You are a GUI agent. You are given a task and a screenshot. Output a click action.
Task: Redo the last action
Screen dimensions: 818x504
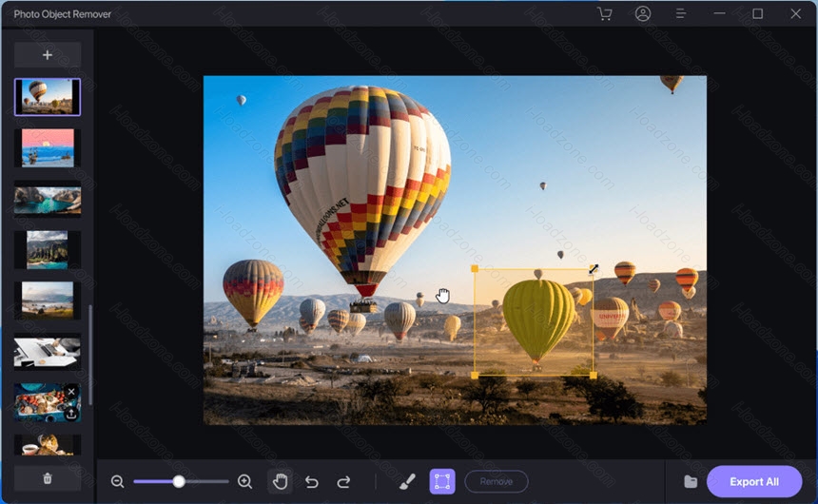(343, 481)
